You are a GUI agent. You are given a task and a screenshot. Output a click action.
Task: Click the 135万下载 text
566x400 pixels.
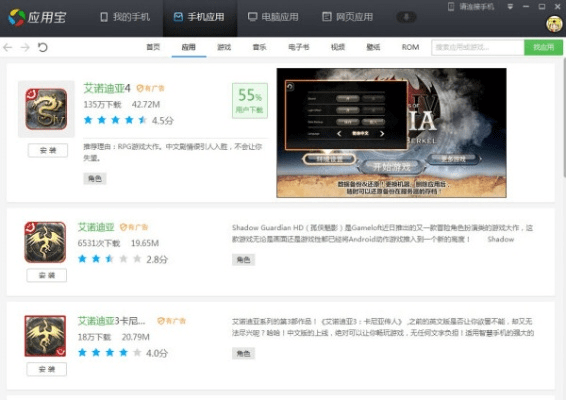[102, 105]
